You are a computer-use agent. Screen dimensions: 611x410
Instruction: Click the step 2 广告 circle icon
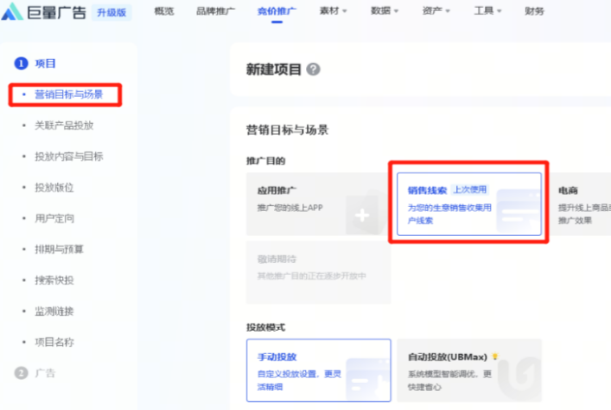click(x=21, y=373)
